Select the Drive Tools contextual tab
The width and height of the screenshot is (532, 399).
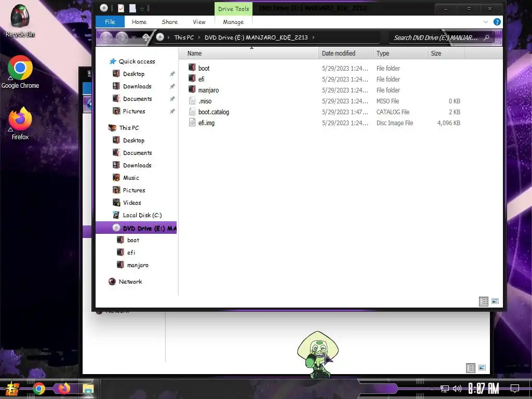click(233, 9)
